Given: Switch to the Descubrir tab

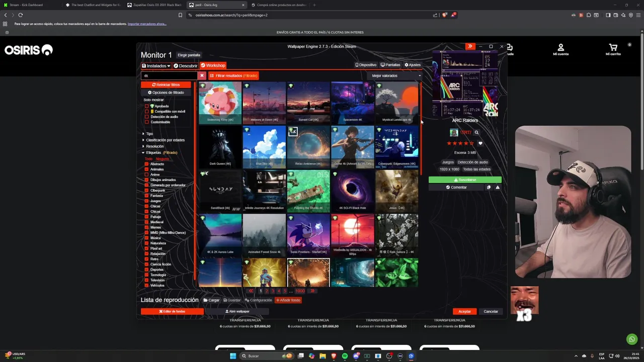Looking at the screenshot, I should point(185,65).
